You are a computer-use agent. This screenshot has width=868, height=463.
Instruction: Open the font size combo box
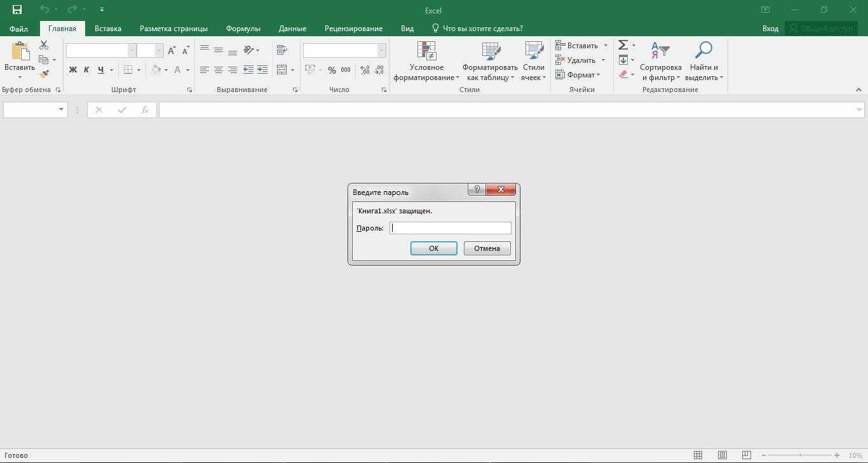(150, 50)
